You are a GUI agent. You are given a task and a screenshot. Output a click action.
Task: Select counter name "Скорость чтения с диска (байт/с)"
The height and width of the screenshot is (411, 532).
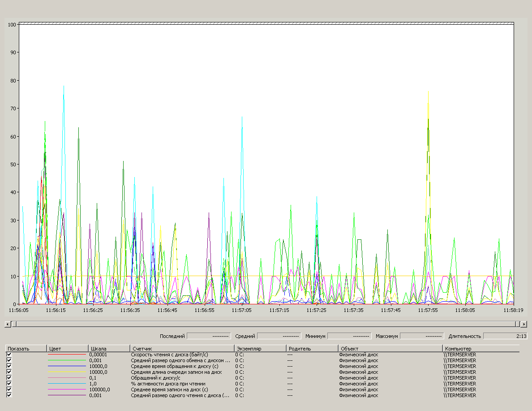[x=169, y=355]
